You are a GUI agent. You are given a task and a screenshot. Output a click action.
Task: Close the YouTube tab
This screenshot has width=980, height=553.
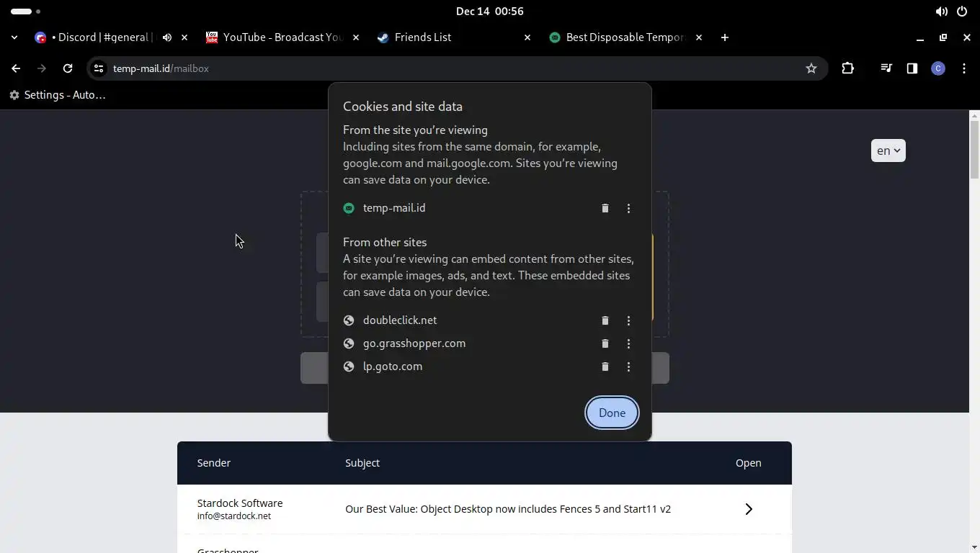click(356, 37)
